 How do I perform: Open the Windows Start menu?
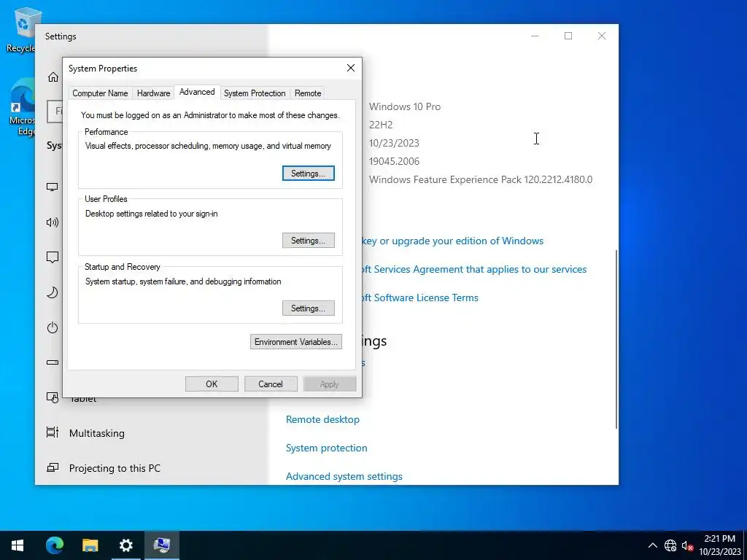18,545
